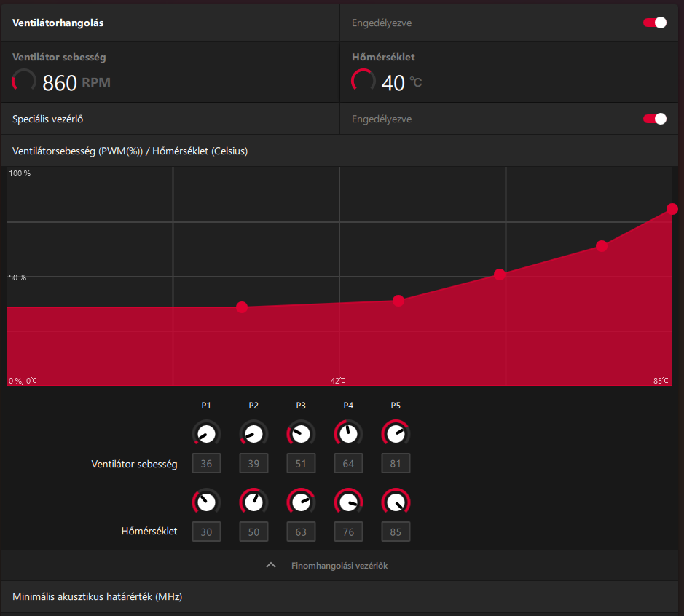Click the 100 % axis label on graph
The width and height of the screenshot is (684, 616).
click(x=20, y=173)
